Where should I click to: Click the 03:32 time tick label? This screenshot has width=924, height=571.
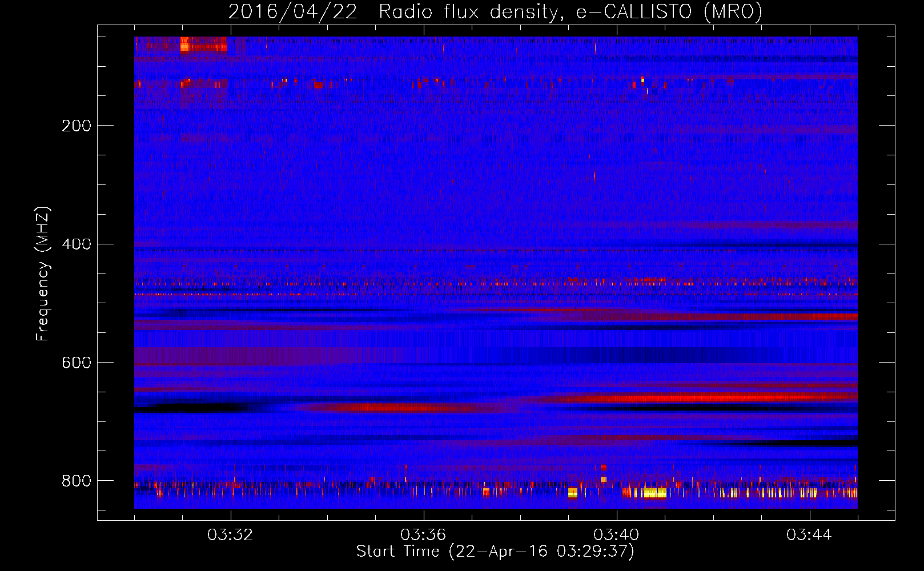point(231,535)
